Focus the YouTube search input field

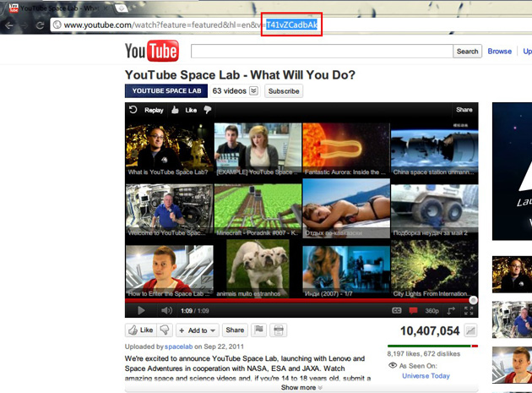322,52
